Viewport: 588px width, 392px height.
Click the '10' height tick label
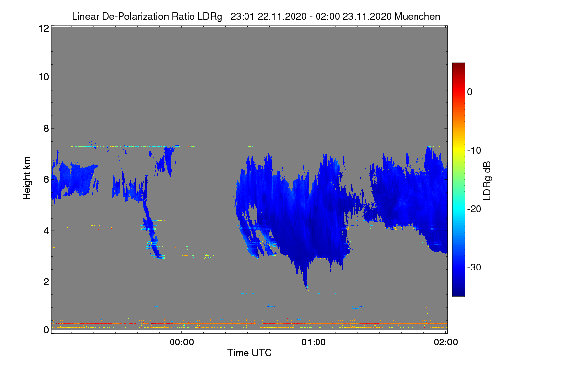pos(43,77)
